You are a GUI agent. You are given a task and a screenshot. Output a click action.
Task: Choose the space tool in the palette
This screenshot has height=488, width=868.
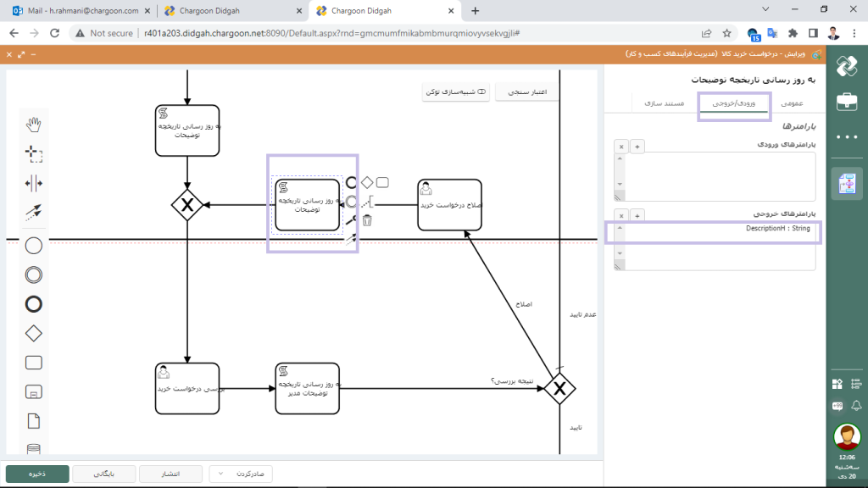34,183
